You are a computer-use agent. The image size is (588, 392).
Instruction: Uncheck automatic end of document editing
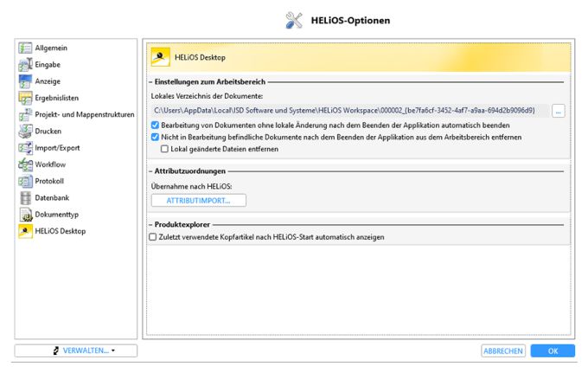(x=155, y=125)
